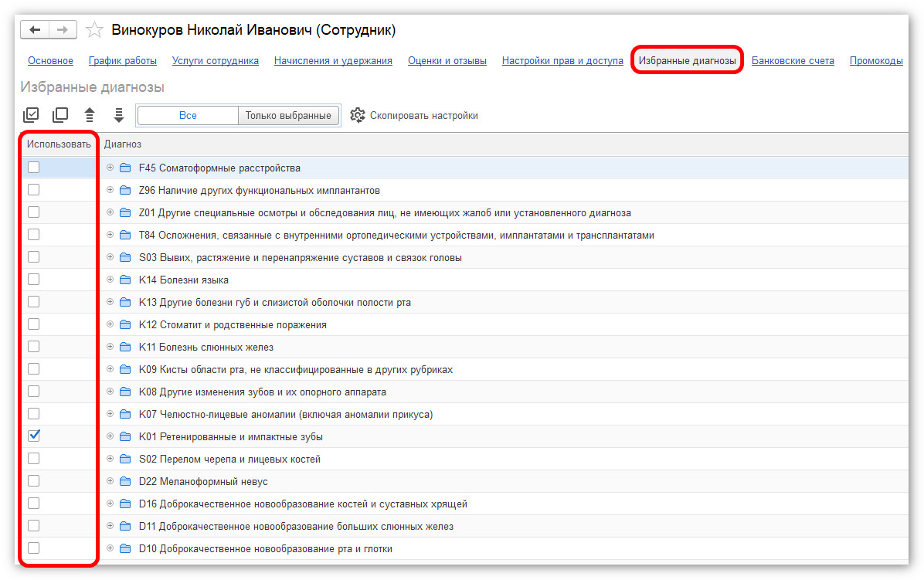Expand the K12 Стоматит и родственные поражения group
The width and height of the screenshot is (924, 580).
(x=110, y=324)
